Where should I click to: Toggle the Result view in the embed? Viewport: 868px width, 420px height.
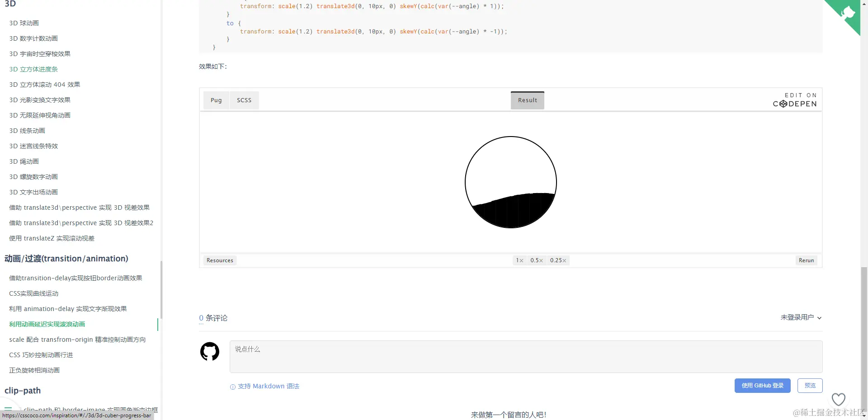coord(527,100)
